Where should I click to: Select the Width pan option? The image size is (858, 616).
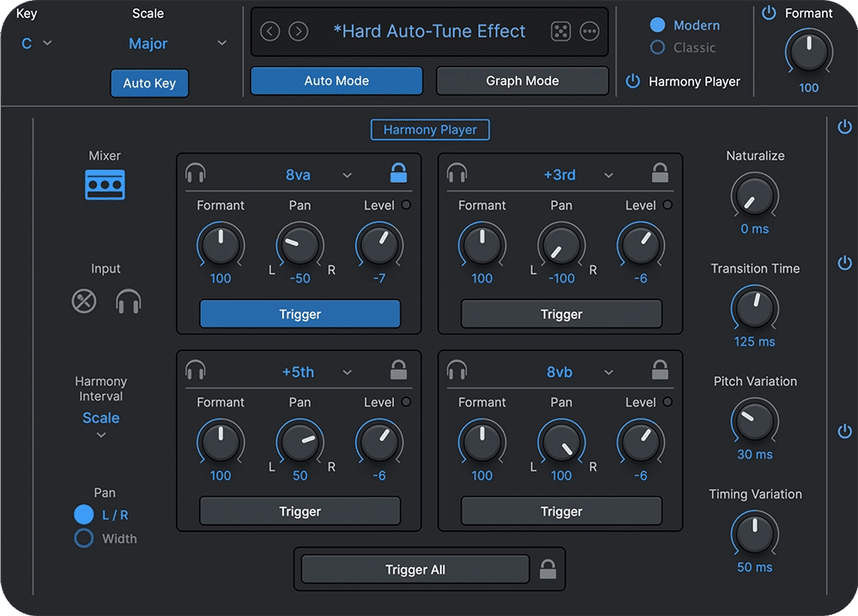tap(84, 539)
